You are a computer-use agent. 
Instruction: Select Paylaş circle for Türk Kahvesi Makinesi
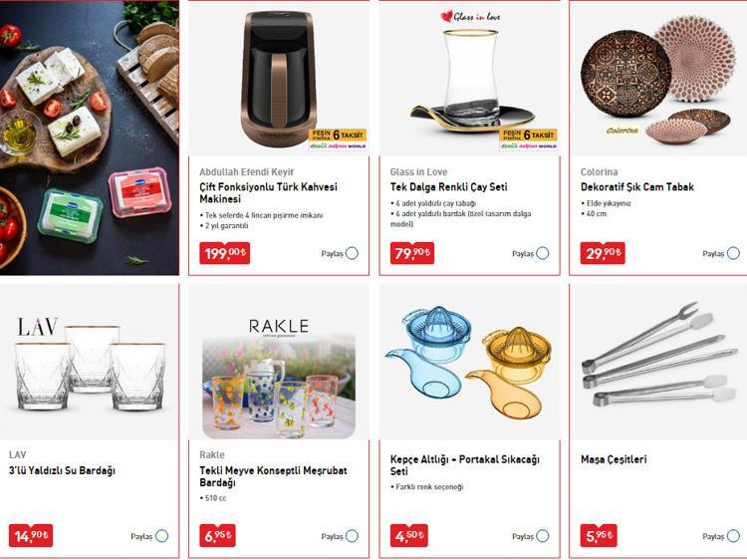click(352, 253)
